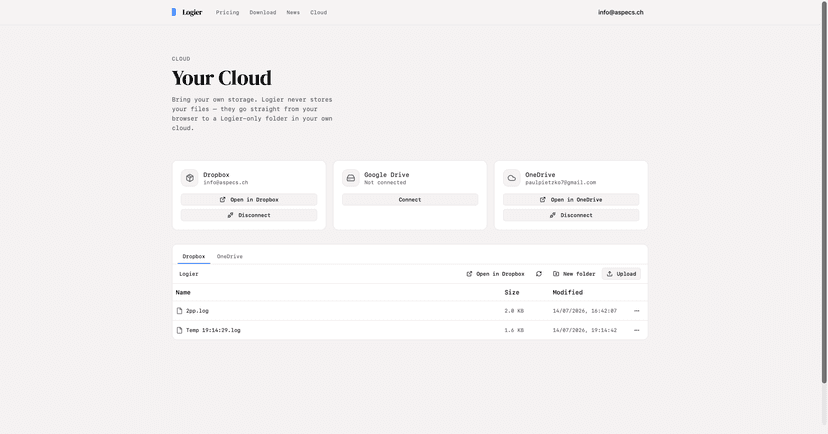Screen dimensions: 828x434
Task: Click the Logier blue logo icon
Action: [x=174, y=12]
